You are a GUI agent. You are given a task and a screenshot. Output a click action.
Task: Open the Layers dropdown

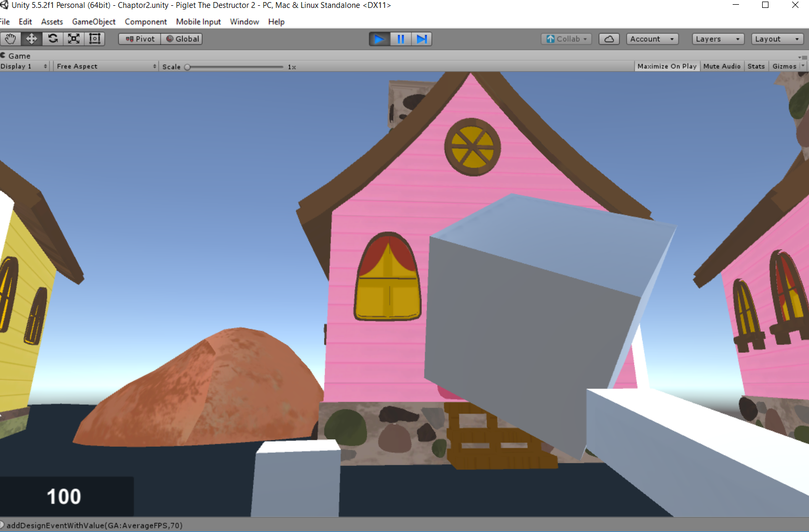coord(718,39)
